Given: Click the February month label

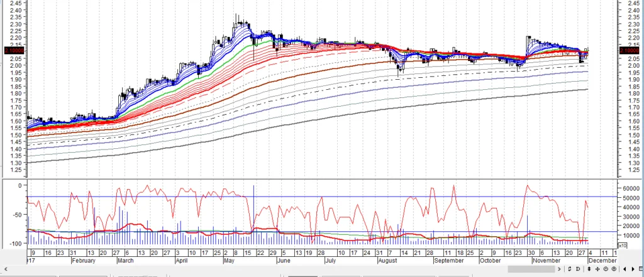Looking at the screenshot, I should coord(84,261).
